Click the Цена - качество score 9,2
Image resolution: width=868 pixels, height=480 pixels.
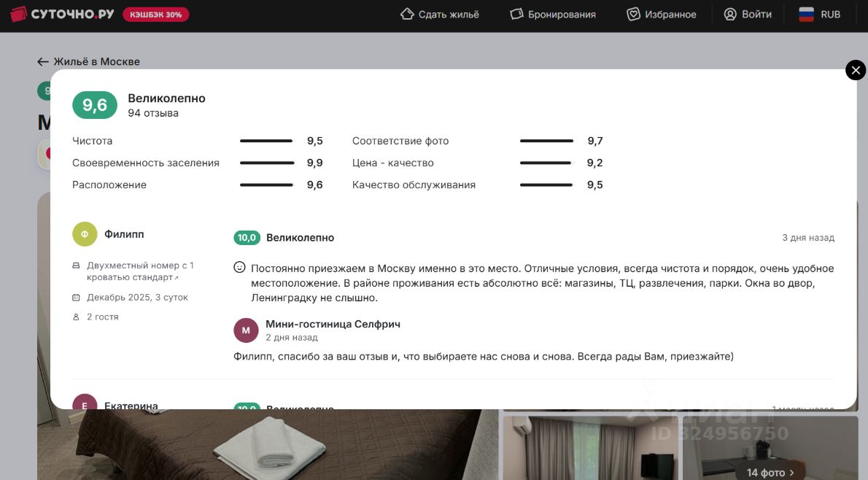(x=595, y=163)
